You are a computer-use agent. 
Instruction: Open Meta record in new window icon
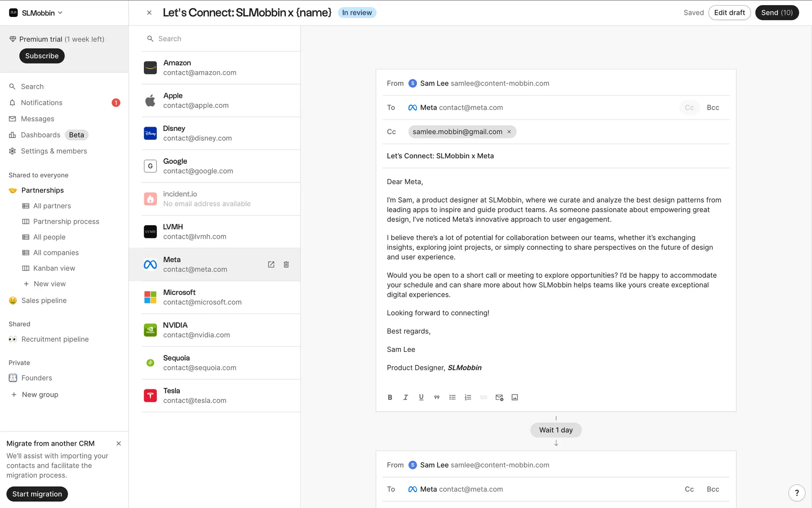click(x=271, y=265)
